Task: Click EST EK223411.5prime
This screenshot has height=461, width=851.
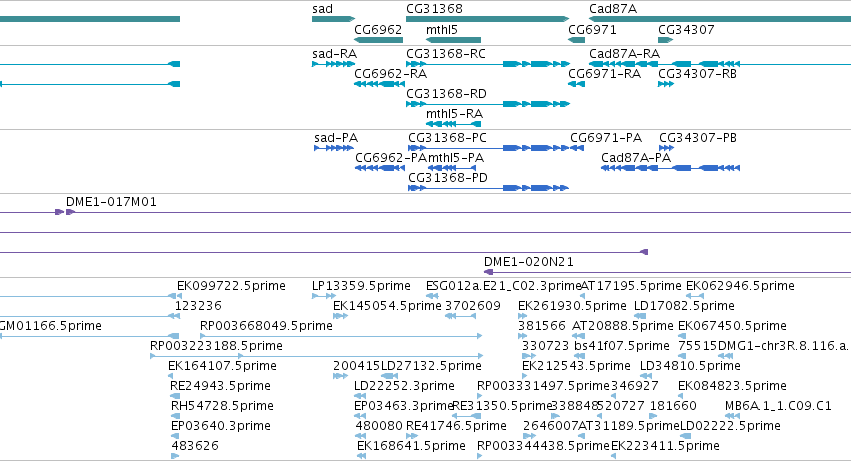Action: point(613,457)
